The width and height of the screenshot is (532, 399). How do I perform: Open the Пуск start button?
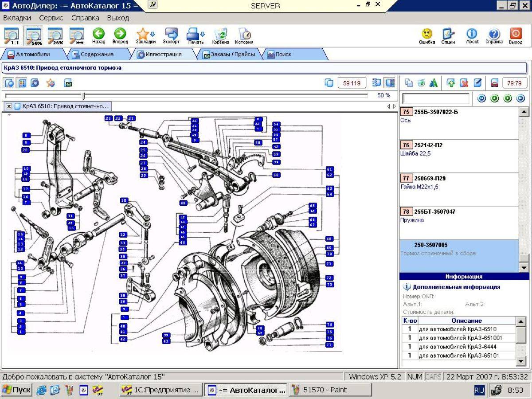[x=16, y=390]
